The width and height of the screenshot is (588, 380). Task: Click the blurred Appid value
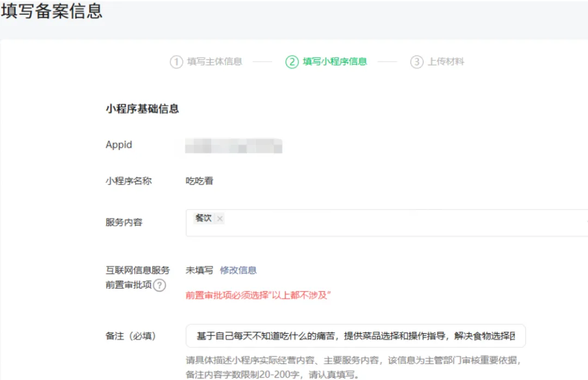[234, 145]
